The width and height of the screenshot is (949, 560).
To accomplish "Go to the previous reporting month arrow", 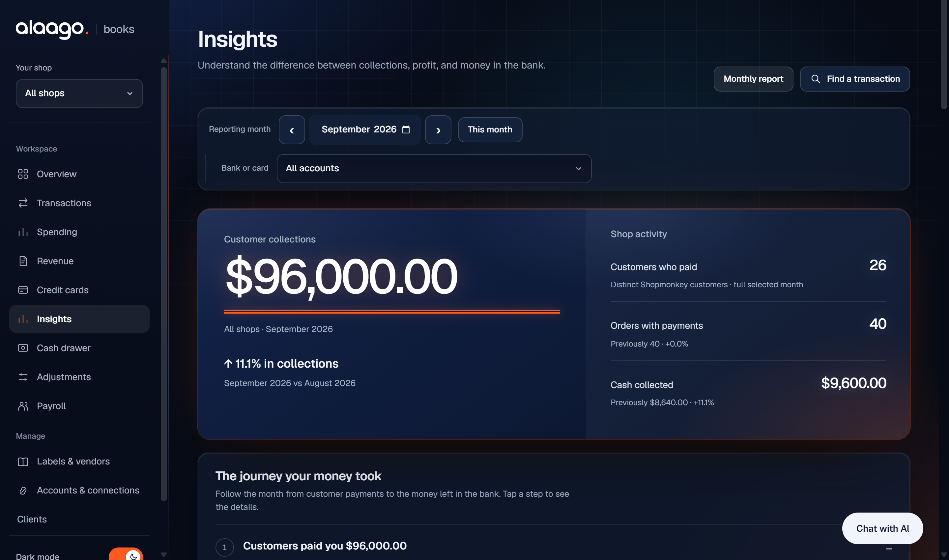I will 292,130.
